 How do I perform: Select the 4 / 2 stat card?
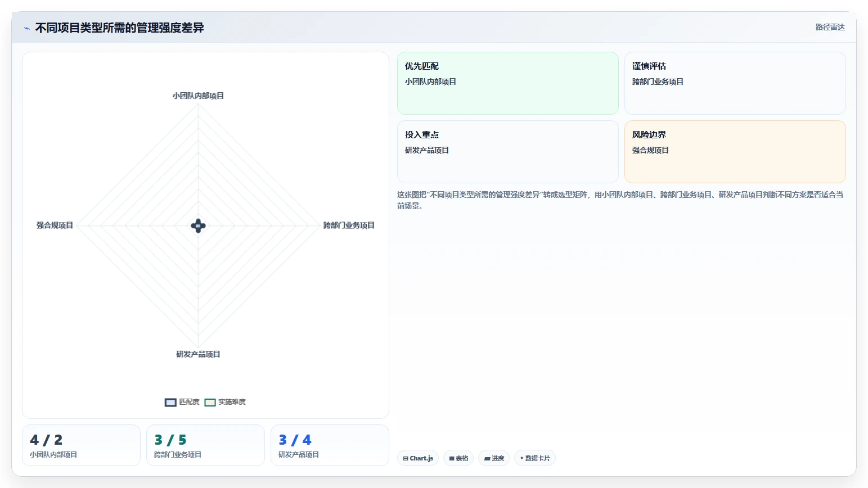(x=81, y=445)
